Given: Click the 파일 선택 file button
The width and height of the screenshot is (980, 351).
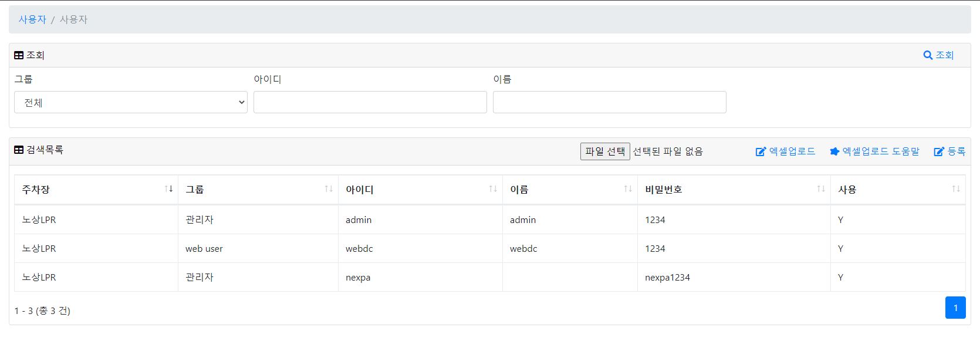Looking at the screenshot, I should tap(605, 151).
